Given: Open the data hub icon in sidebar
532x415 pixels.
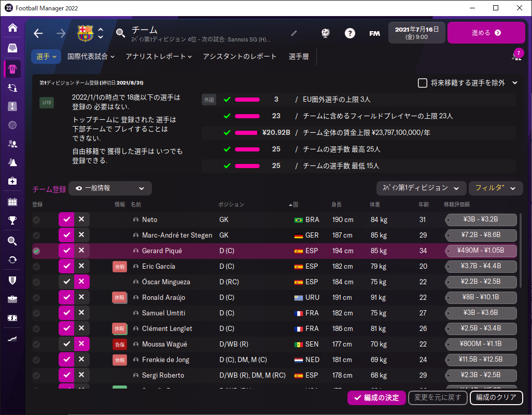Looking at the screenshot, I should (12, 125).
